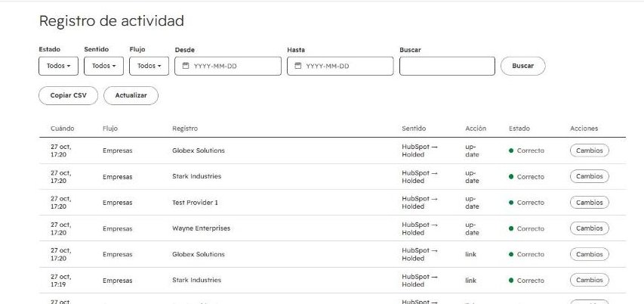Click into the Buscar text field

click(447, 66)
